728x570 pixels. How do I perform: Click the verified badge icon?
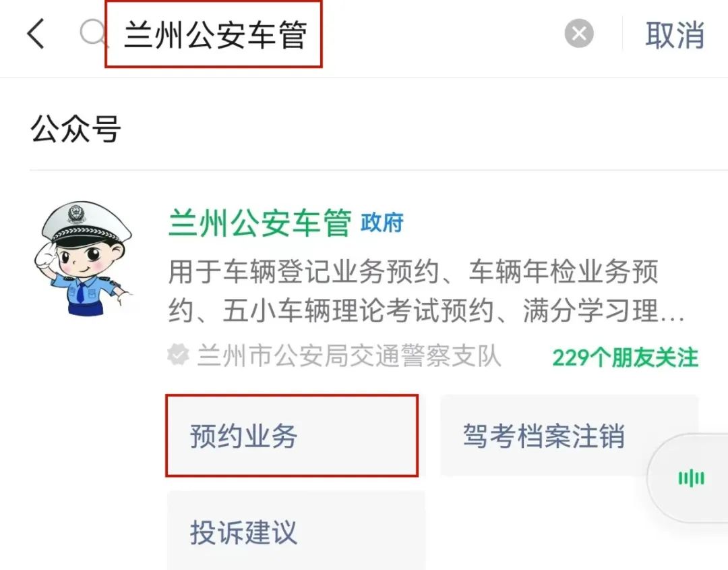pos(178,355)
